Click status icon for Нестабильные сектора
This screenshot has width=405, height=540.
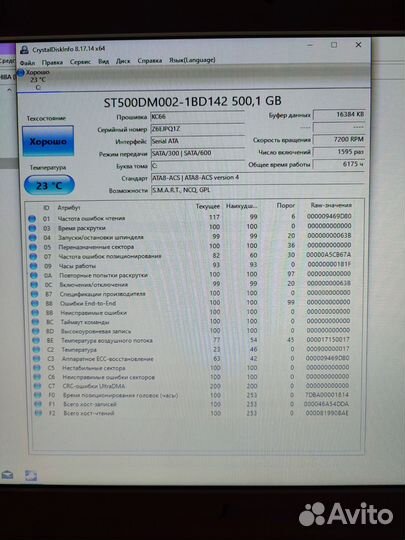pos(37,368)
